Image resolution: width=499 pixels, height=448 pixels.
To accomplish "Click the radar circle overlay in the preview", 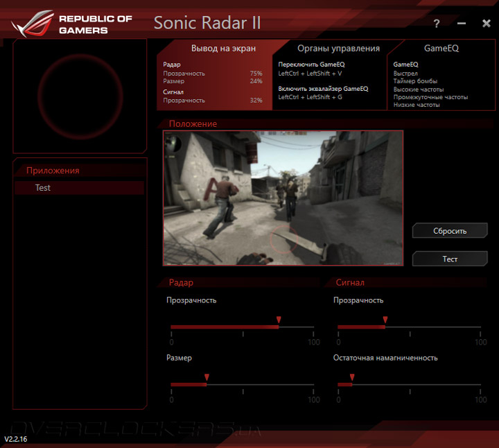I will click(x=283, y=239).
